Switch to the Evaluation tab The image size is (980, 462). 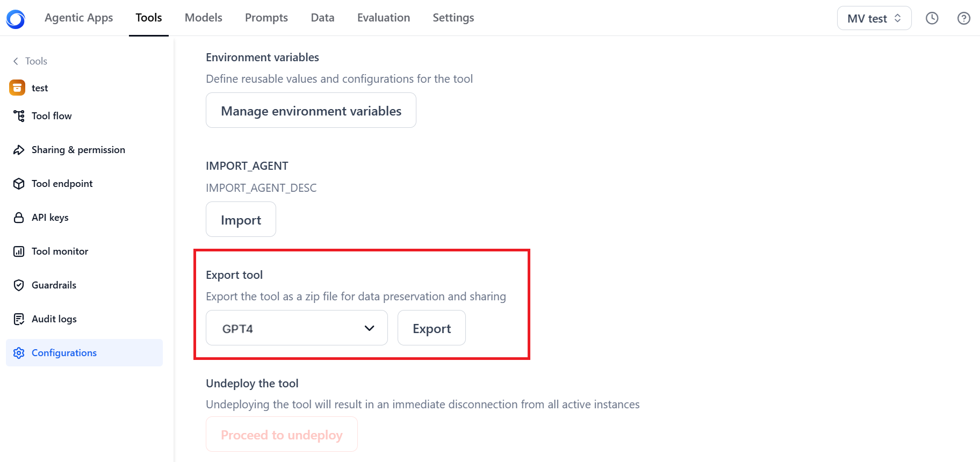click(x=384, y=18)
